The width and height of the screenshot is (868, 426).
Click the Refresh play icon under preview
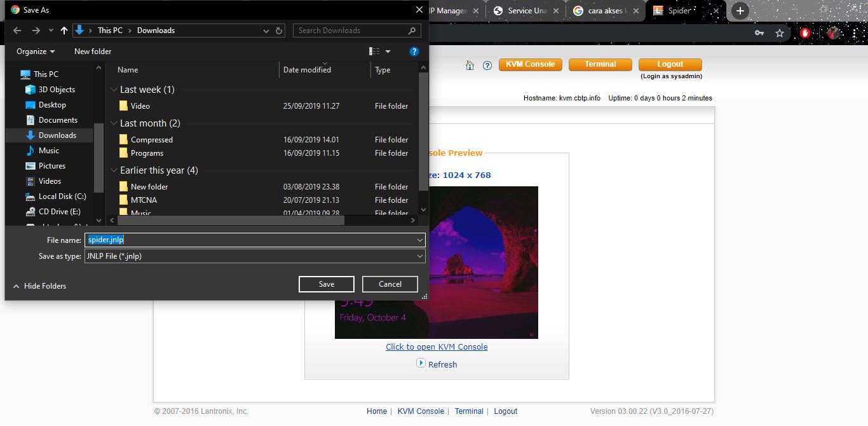(421, 363)
